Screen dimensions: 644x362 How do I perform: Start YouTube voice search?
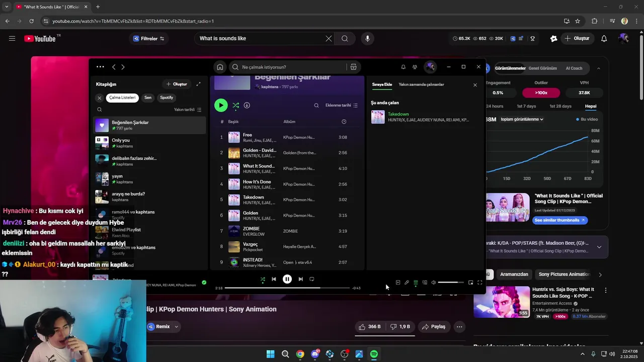pyautogui.click(x=367, y=39)
